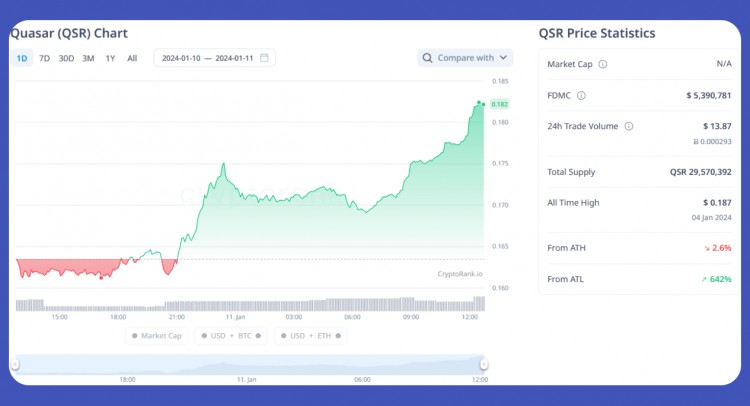Click the FDMC info icon

(x=581, y=95)
